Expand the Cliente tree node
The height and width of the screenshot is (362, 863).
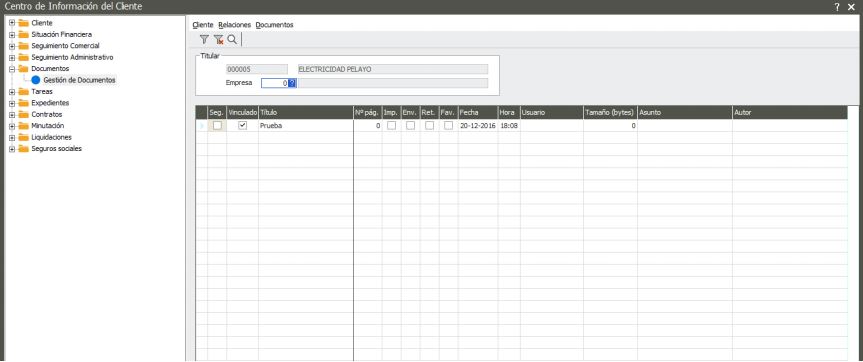12,23
